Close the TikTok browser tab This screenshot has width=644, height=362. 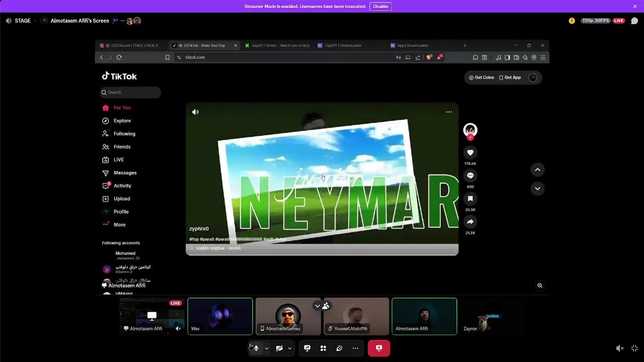[235, 45]
